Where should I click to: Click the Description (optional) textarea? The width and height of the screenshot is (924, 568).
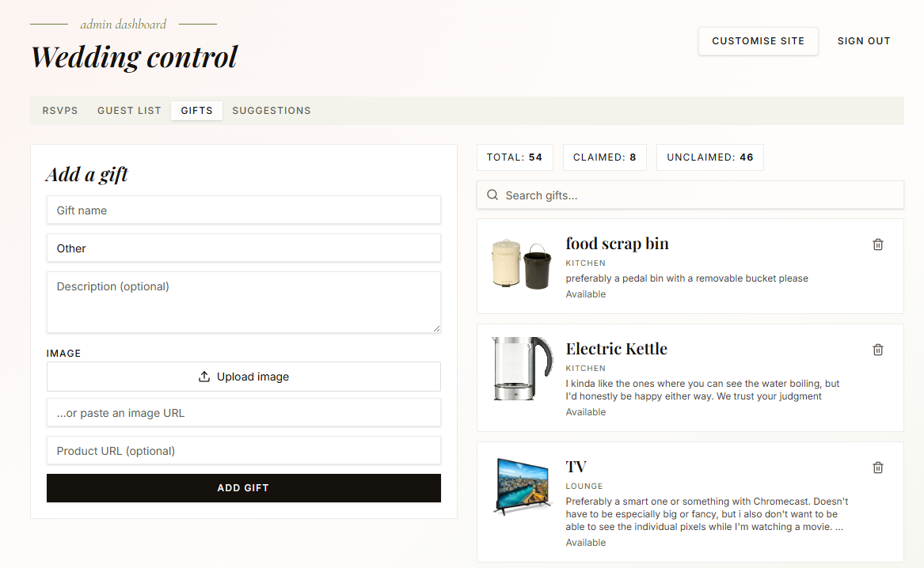[x=243, y=302]
